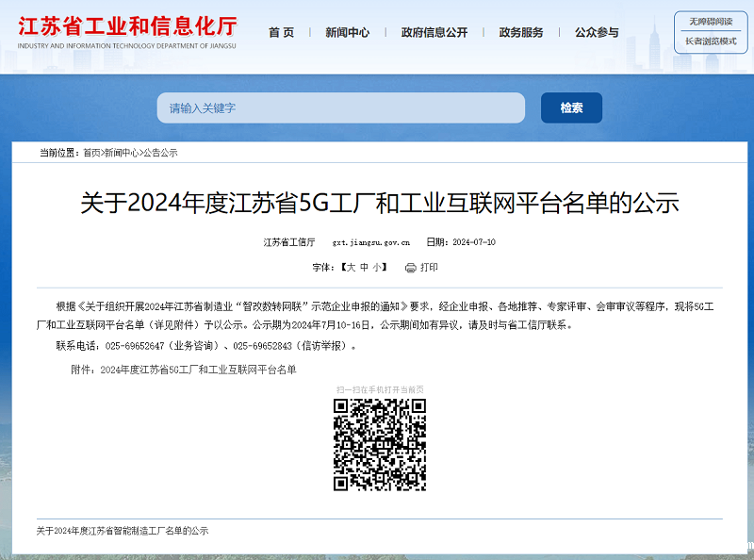Open the 新闻中心 navigation menu
Image resolution: width=754 pixels, height=560 pixels.
click(347, 33)
